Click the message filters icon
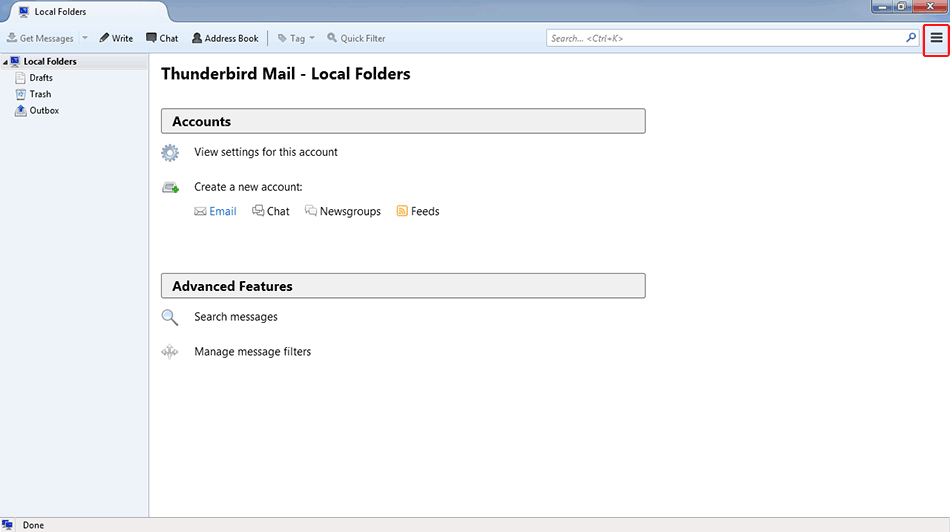 170,351
